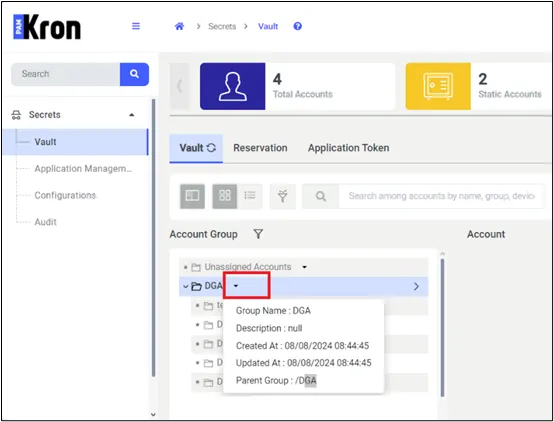Click the Account Group column header
Image resolution: width=554 pixels, height=422 pixels.
[204, 234]
